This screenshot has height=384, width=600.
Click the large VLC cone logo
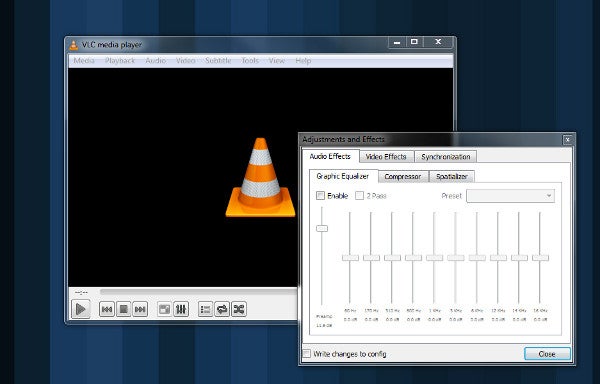pyautogui.click(x=261, y=177)
